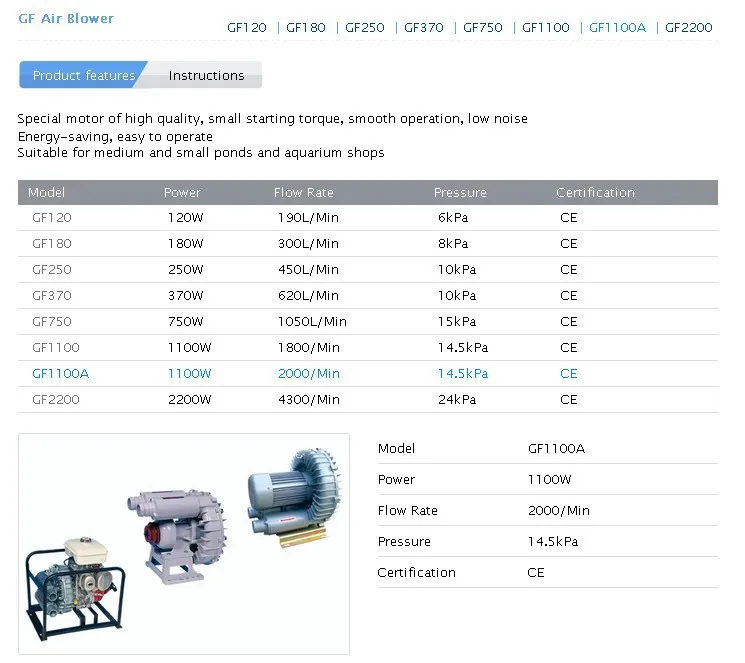Click the 750W power value

(x=185, y=322)
